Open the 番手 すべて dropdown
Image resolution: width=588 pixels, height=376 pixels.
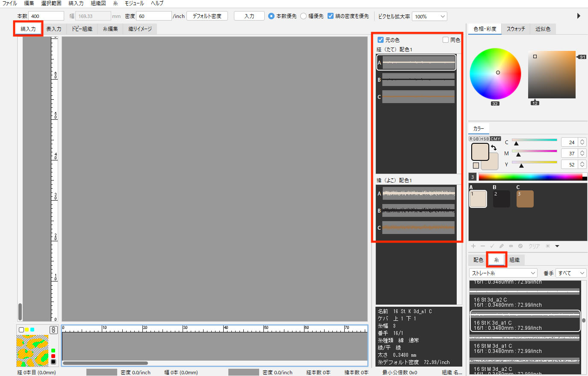(x=570, y=273)
